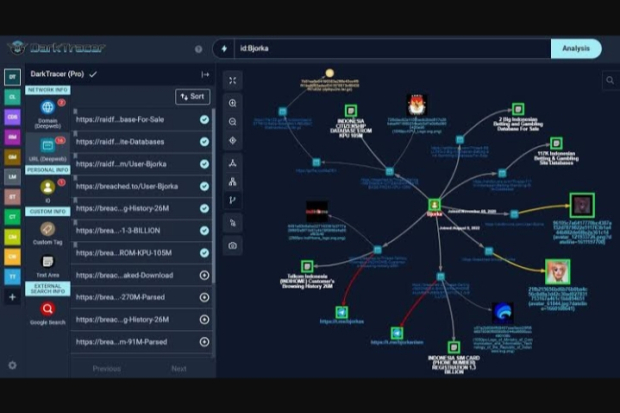Uncheck the raidf...base-For-Sale URL entry
Screen dimensions: 620x413
[204, 120]
